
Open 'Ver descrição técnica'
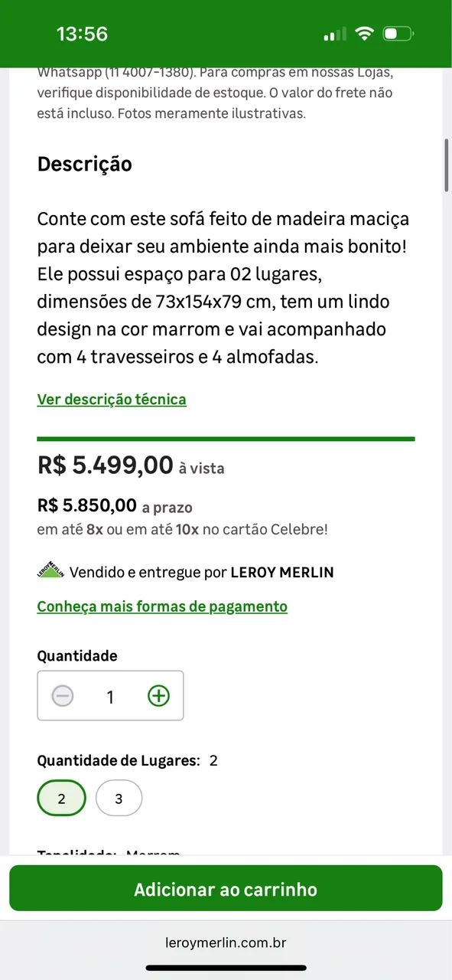pyautogui.click(x=111, y=399)
